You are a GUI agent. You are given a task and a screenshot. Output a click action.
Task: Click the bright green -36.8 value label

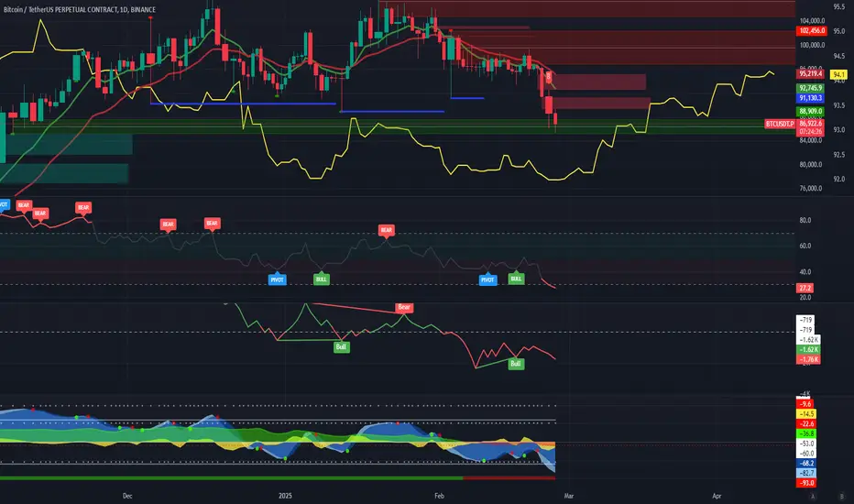806,433
